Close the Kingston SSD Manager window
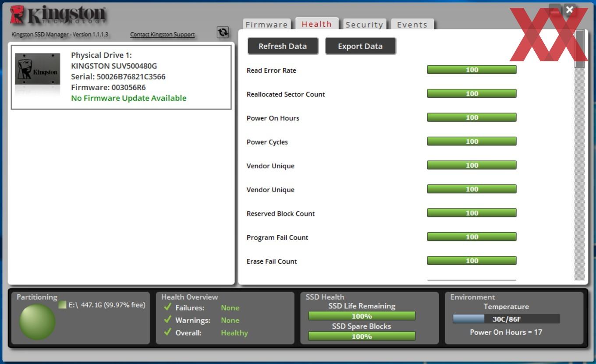Viewport: 596px width, 364px height. (569, 10)
